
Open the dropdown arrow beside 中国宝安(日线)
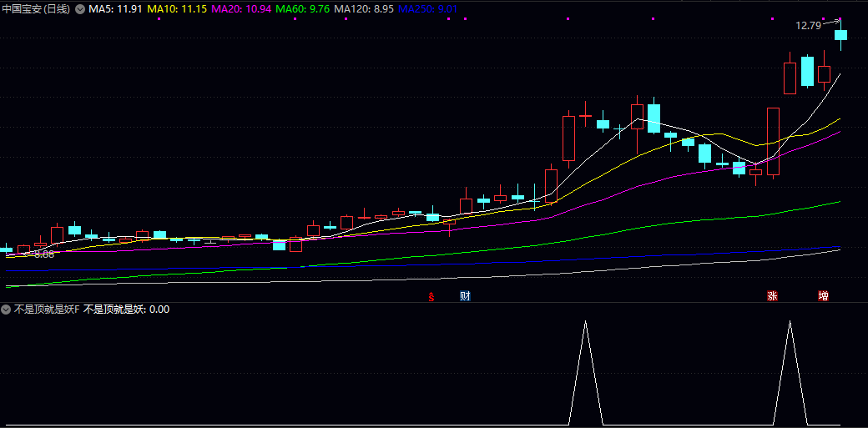80,8
